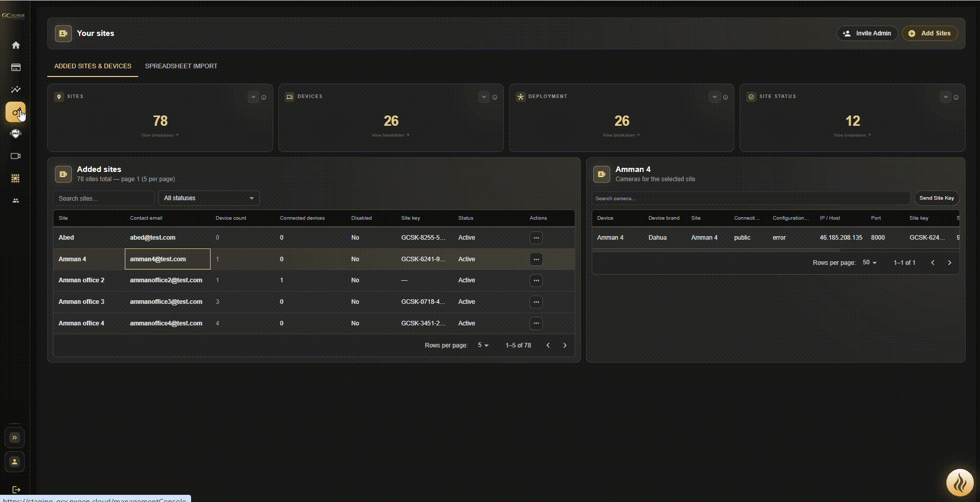Image resolution: width=980 pixels, height=502 pixels.
Task: Focus the Search sites input field
Action: coord(104,198)
